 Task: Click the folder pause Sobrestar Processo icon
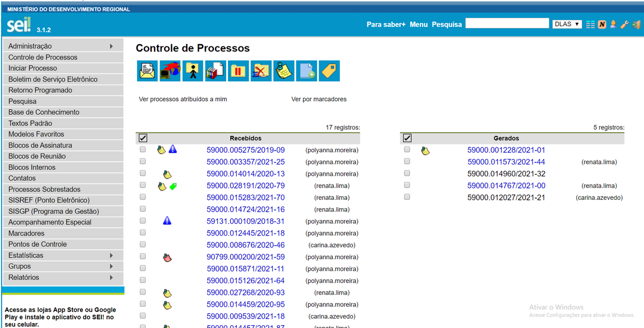pyautogui.click(x=239, y=71)
